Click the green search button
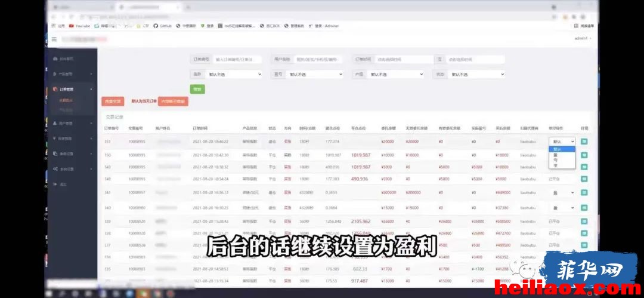644x298 pixels. click(x=197, y=89)
